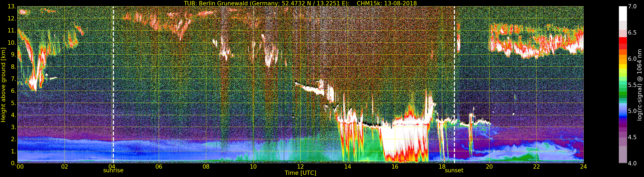This screenshot has width=644, height=177.
Task: Click the '11.' height tick label
Action: click(x=12, y=31)
